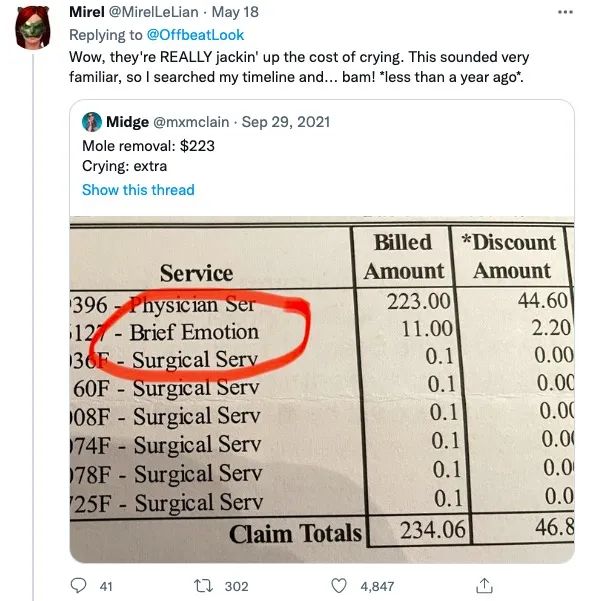Open the Mirel display name
This screenshot has height=601, width=591.
87,12
